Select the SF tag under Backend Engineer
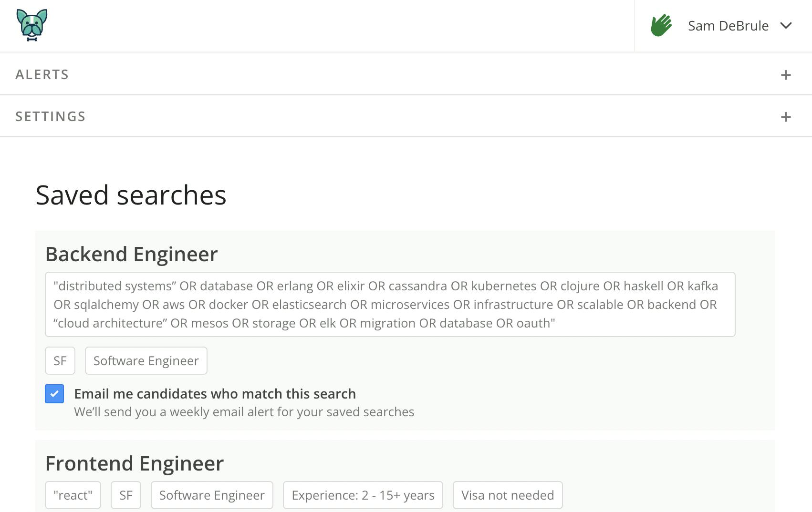The image size is (812, 512). point(60,360)
